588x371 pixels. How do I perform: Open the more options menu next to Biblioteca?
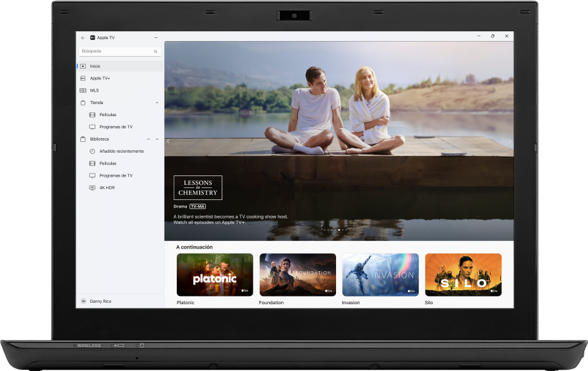(150, 139)
